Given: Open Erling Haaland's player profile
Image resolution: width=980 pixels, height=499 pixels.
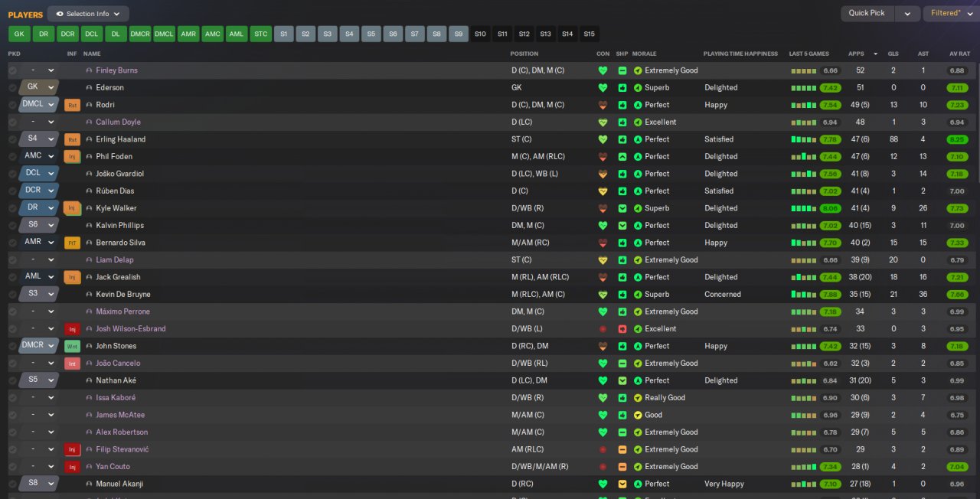Looking at the screenshot, I should [x=120, y=139].
